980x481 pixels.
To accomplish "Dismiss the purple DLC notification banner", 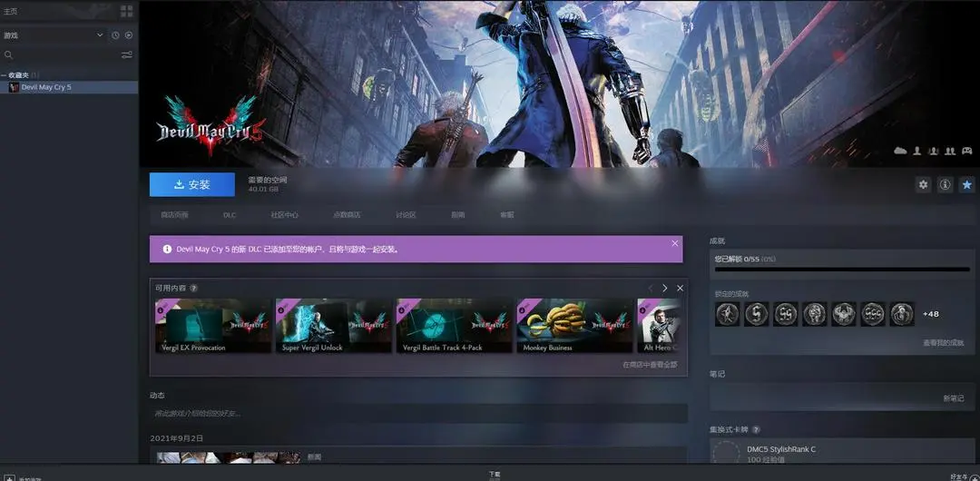I will (675, 243).
